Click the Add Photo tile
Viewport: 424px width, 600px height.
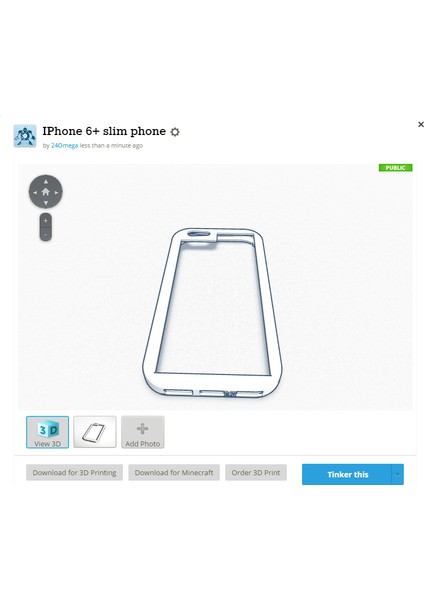point(142,432)
